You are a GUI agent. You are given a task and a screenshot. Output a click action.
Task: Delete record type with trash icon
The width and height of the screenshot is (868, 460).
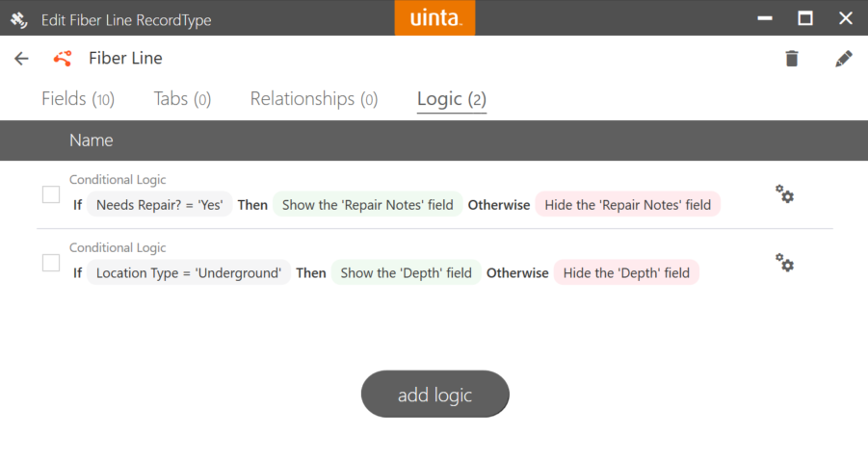click(x=792, y=59)
